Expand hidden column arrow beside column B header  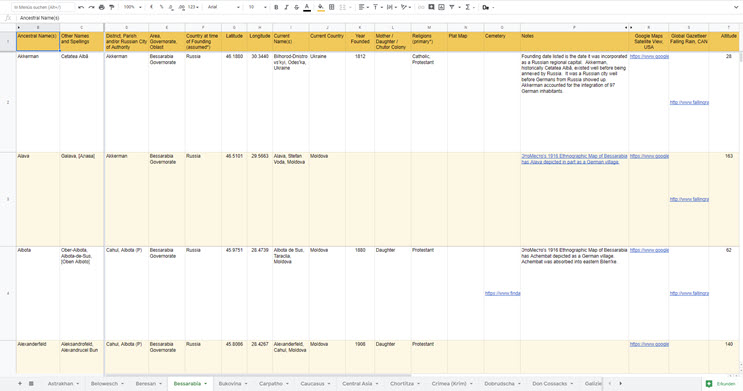coord(19,27)
